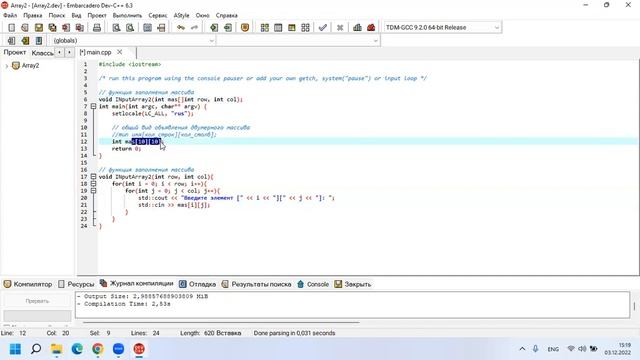Image resolution: width=640 pixels, height=360 pixels.
Task: Open the Console bottom tab
Action: point(313,284)
